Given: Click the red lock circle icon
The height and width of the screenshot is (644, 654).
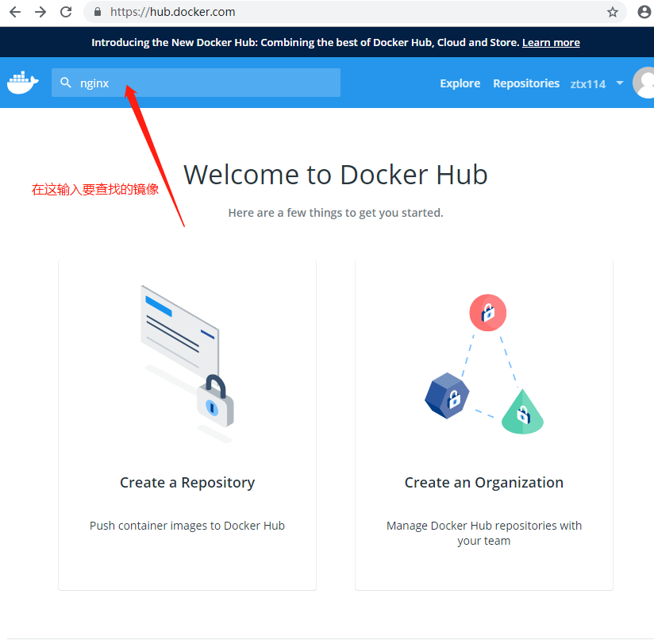Looking at the screenshot, I should tap(487, 313).
